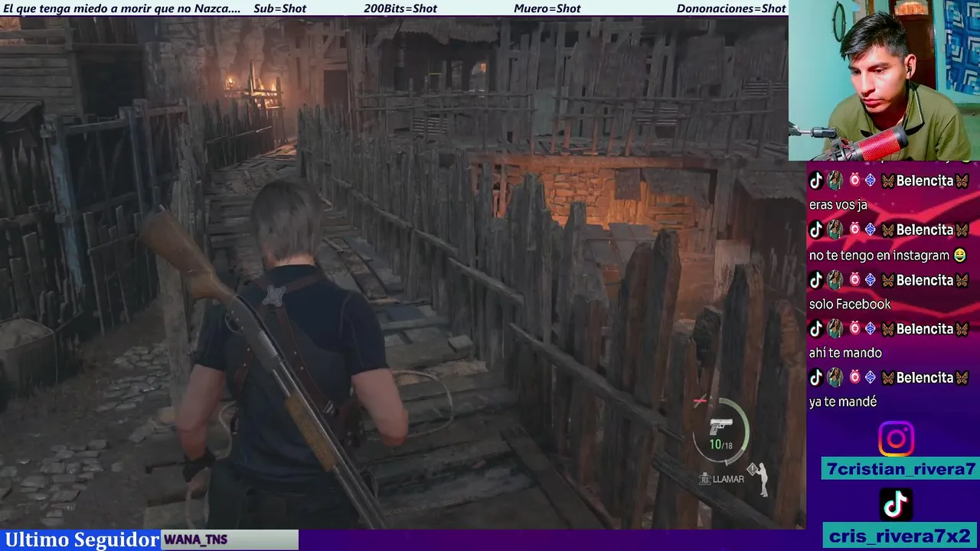This screenshot has height=551, width=980.
Task: Click blue diamond badge above 'no te tengo en instagram'
Action: (x=871, y=230)
